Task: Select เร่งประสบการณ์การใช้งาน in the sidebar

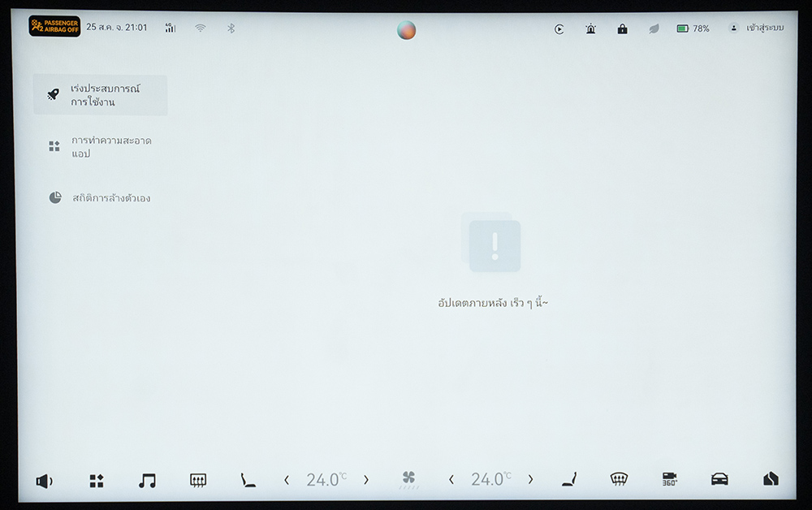Action: (101, 95)
